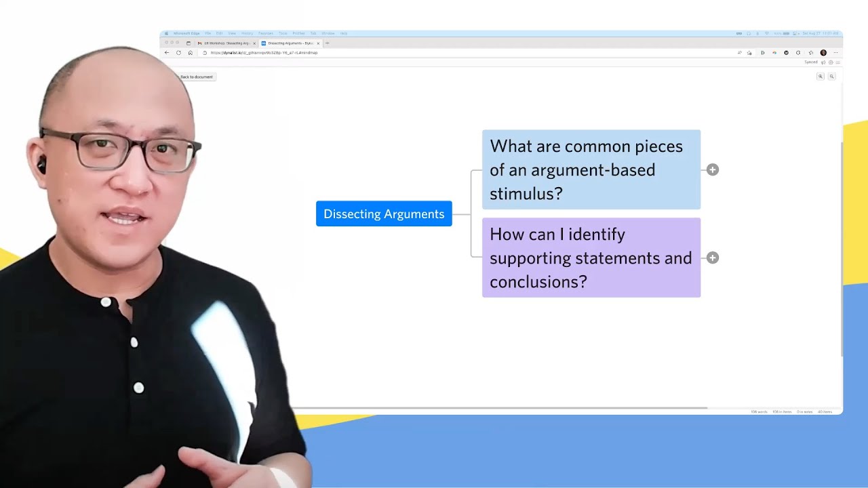Switch to the LR Workshop Gmail tab
This screenshot has height=488, width=868.
coord(226,43)
